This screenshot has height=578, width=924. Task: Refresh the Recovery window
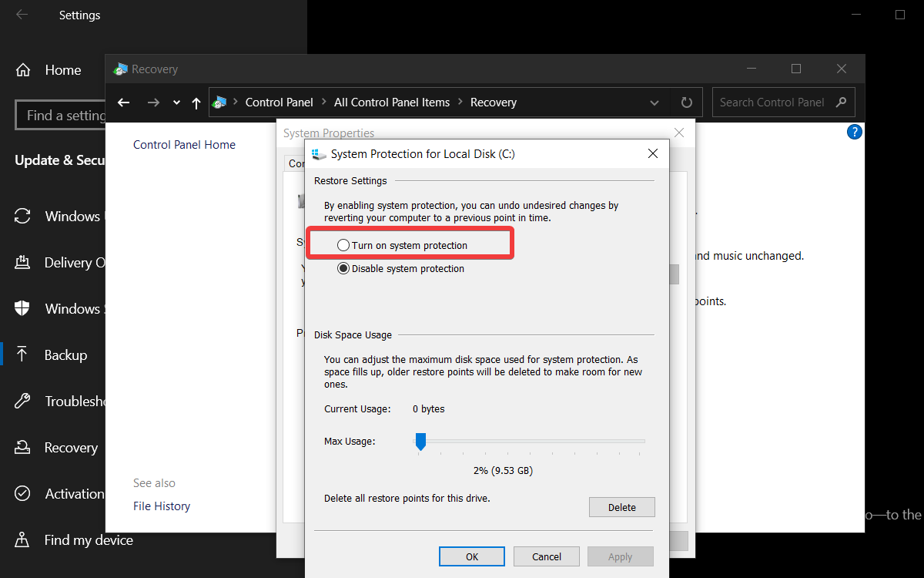click(x=687, y=102)
